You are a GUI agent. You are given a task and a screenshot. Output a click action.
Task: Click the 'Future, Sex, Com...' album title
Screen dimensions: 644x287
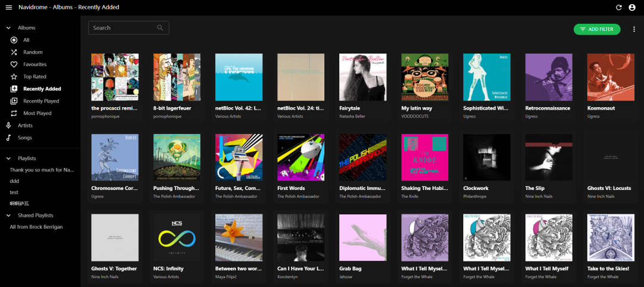tap(238, 188)
